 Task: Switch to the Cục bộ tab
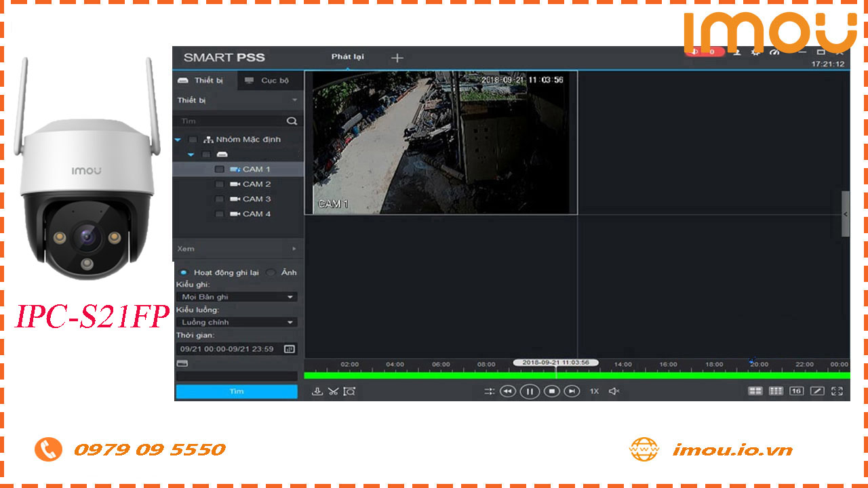coord(267,81)
